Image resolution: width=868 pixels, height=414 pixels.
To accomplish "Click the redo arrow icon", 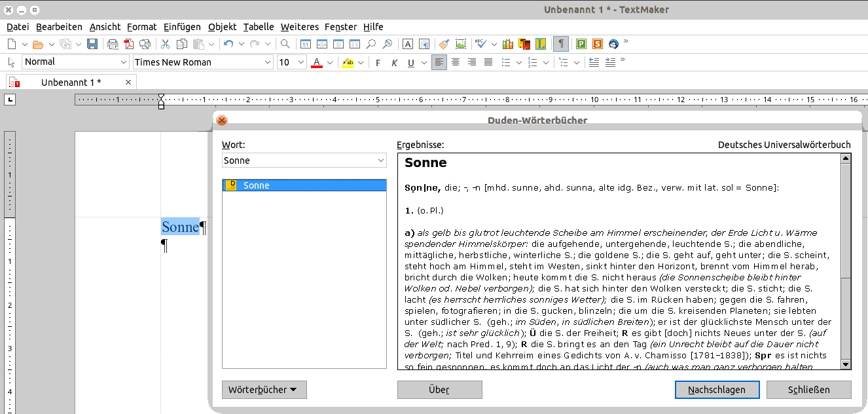I will (x=254, y=44).
